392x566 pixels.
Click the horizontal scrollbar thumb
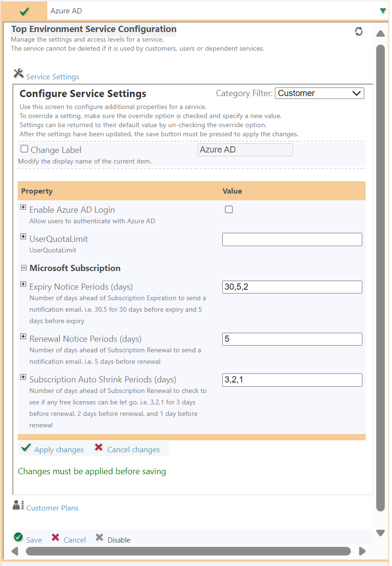click(188, 551)
